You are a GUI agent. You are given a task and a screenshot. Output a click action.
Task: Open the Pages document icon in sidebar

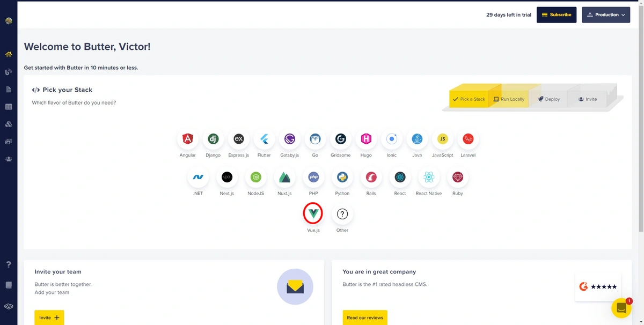(x=9, y=89)
